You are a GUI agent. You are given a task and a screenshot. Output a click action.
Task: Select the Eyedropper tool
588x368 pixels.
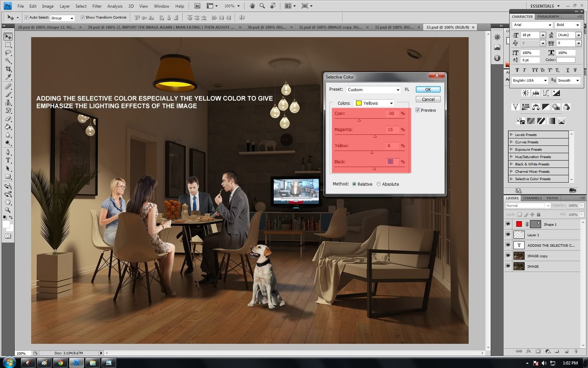pos(8,77)
